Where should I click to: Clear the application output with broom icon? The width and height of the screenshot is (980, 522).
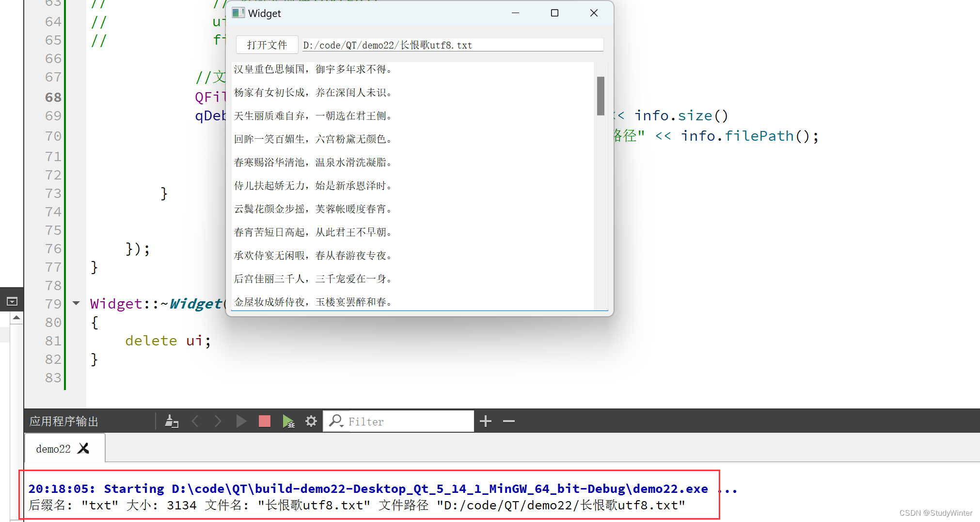click(x=171, y=421)
